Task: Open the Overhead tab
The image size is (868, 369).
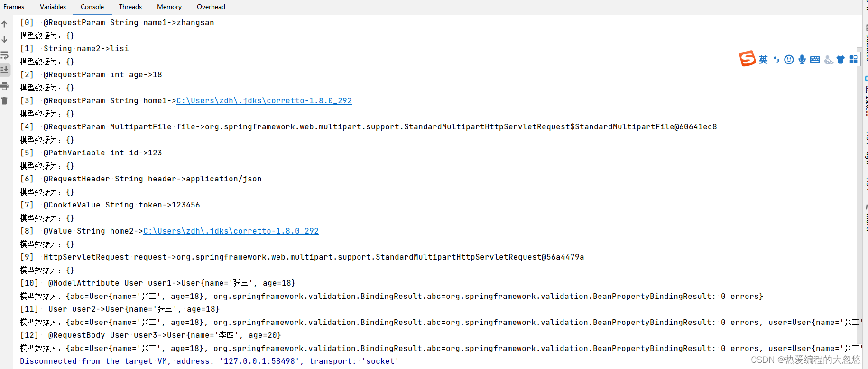Action: [211, 7]
